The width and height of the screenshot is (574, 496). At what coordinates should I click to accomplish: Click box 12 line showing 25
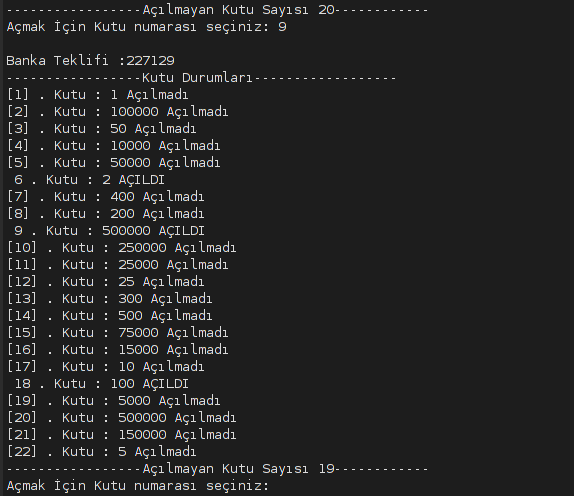coord(105,282)
